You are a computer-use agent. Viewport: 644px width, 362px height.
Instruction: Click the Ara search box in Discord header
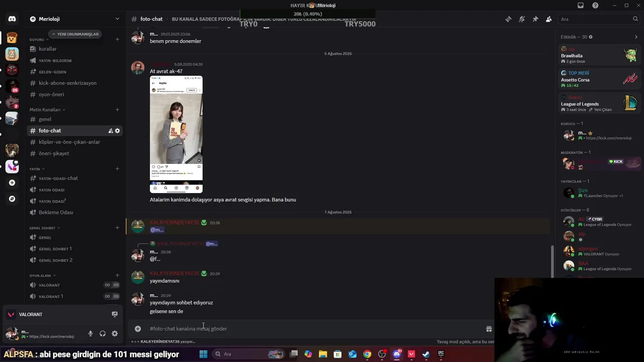pyautogui.click(x=598, y=19)
